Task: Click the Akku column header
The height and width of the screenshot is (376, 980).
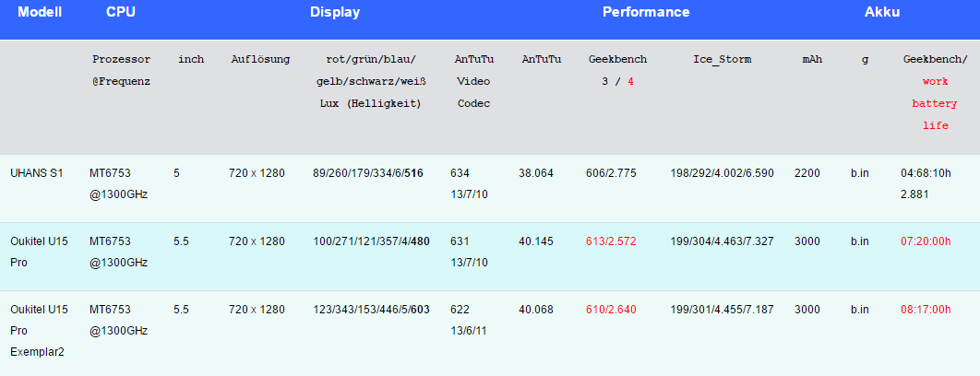Action: [x=882, y=12]
